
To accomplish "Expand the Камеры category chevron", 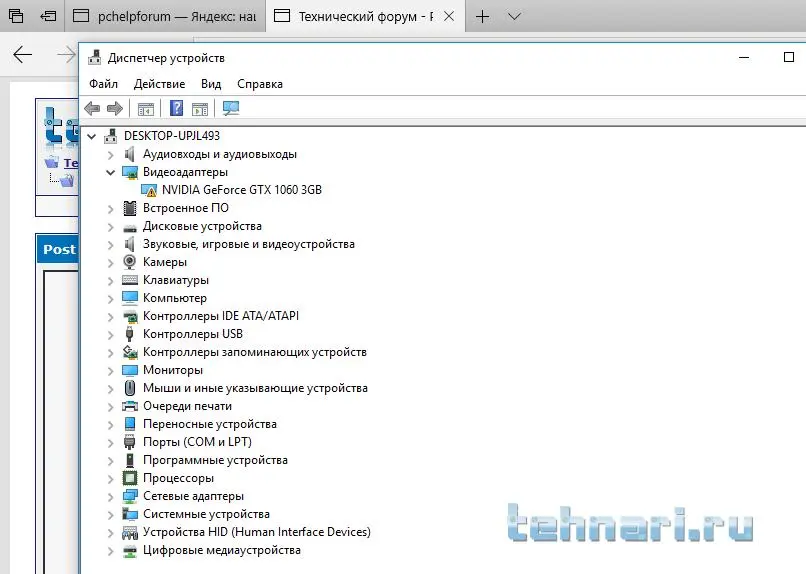I will pyautogui.click(x=111, y=263).
